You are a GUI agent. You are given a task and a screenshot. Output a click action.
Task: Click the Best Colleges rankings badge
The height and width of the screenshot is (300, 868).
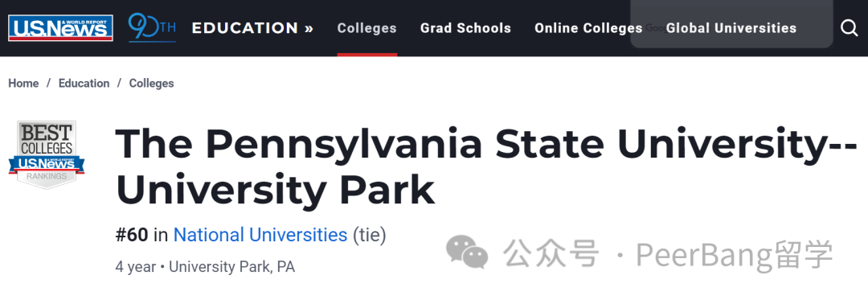pyautogui.click(x=47, y=155)
